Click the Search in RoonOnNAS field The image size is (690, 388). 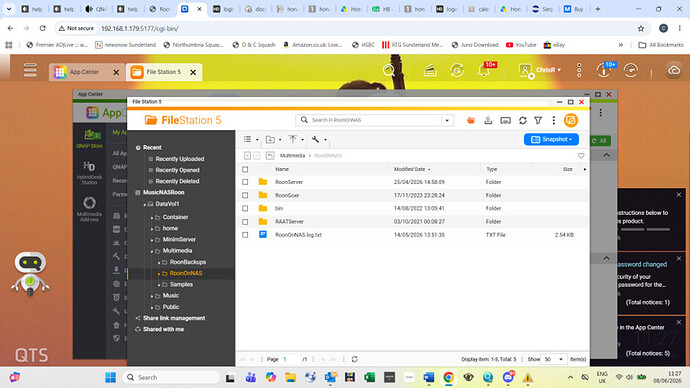375,120
